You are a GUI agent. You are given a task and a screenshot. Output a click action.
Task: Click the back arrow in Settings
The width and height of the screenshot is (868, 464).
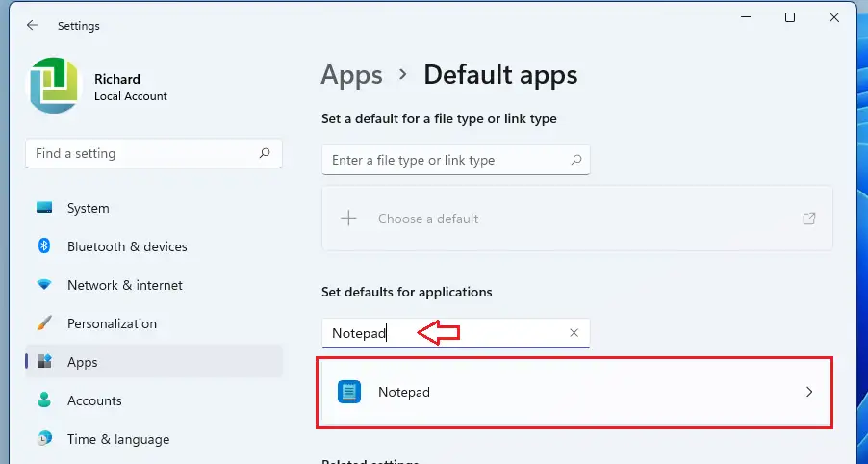tap(33, 26)
